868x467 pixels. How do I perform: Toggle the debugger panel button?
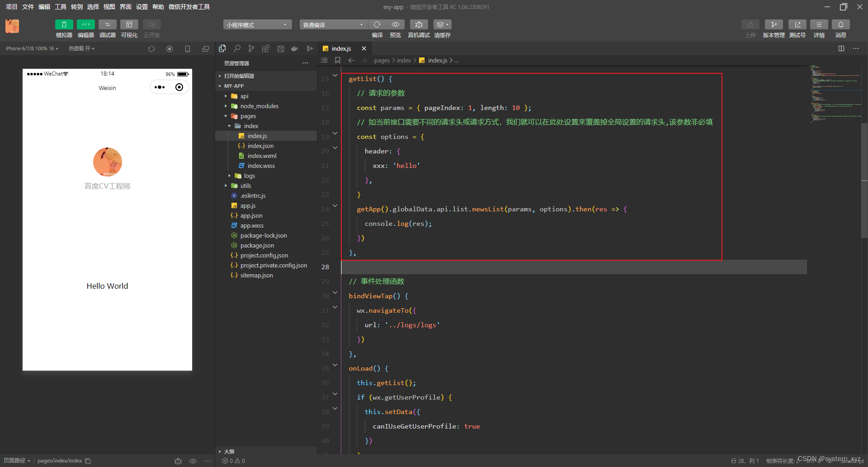[x=108, y=24]
